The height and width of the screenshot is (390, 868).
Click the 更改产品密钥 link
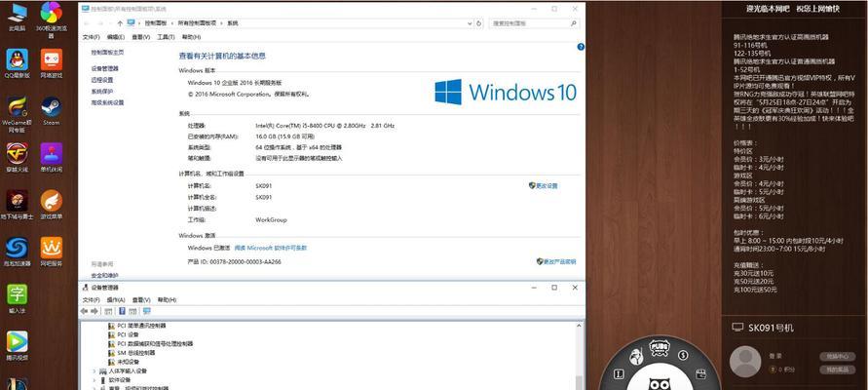(556, 261)
